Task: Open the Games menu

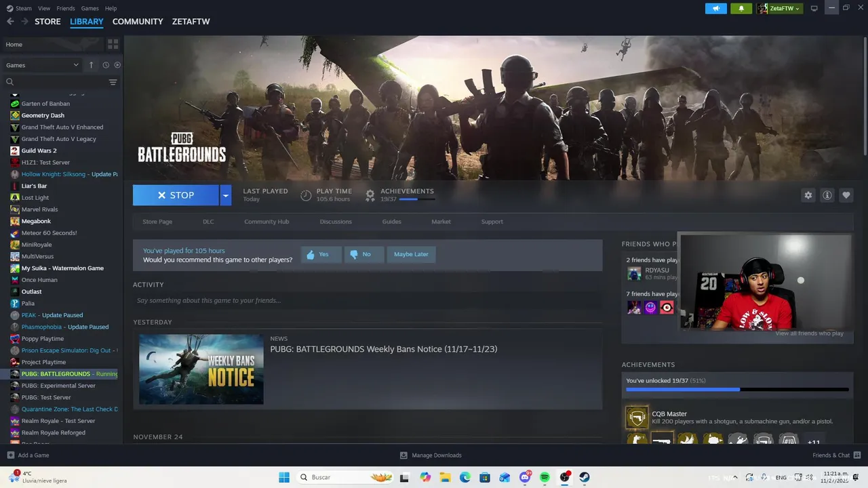Action: tap(90, 8)
